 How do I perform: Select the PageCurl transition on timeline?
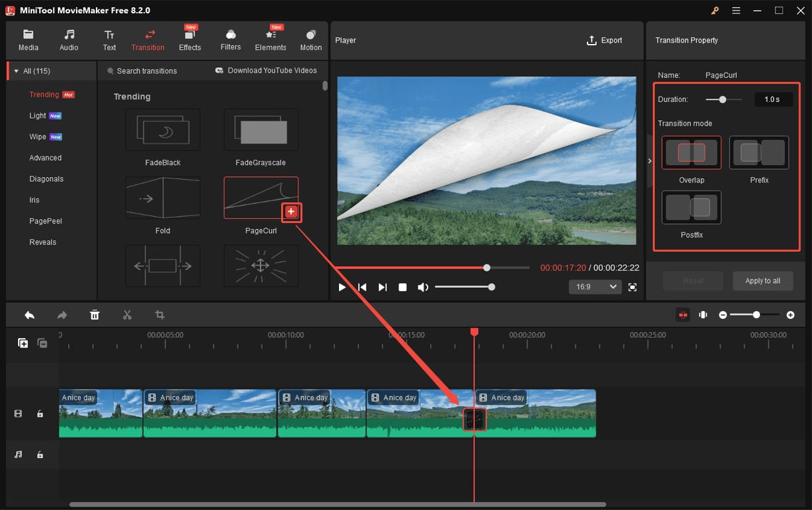coord(474,419)
